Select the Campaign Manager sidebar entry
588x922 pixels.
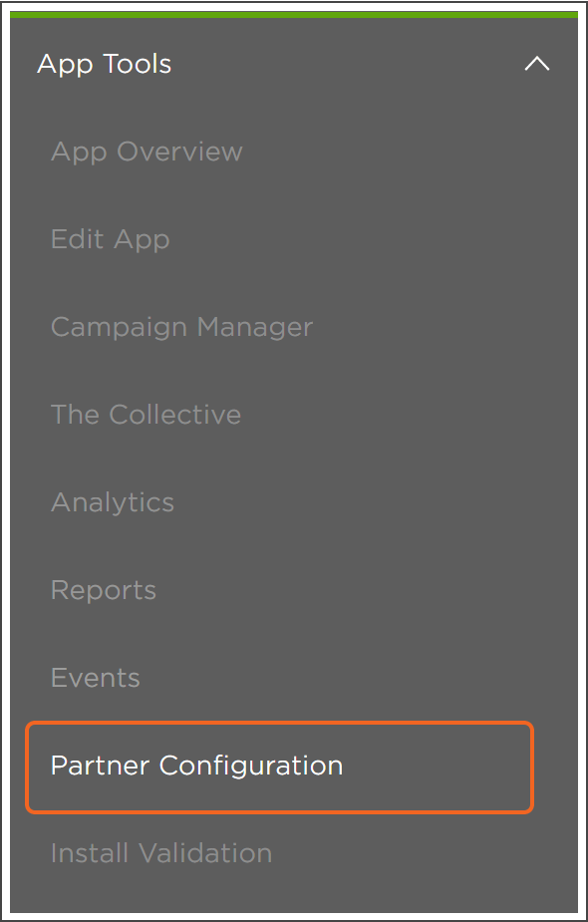tap(181, 327)
